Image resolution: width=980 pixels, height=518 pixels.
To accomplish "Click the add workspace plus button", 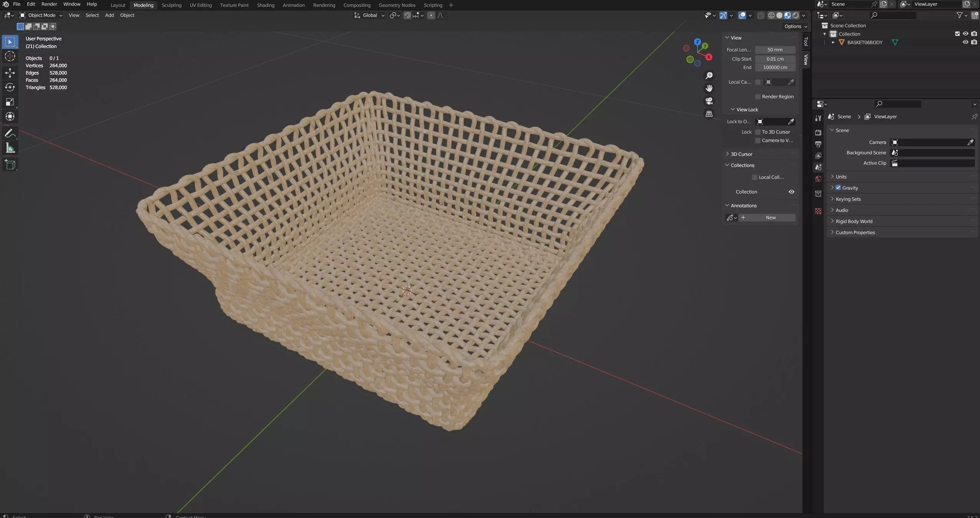I will click(x=451, y=5).
